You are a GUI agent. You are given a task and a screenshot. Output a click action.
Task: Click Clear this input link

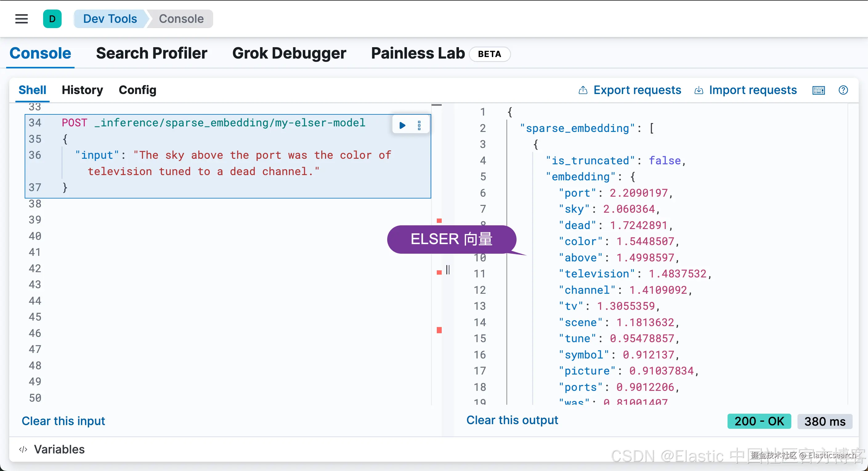63,421
